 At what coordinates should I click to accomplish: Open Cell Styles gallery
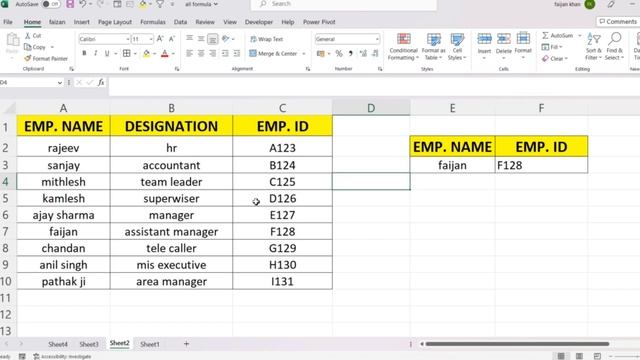click(x=457, y=47)
